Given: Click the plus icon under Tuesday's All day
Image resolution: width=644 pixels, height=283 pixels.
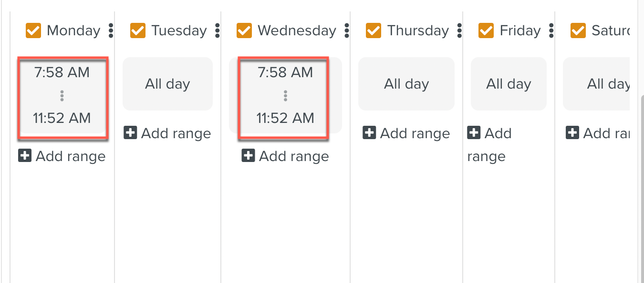Looking at the screenshot, I should [x=130, y=133].
